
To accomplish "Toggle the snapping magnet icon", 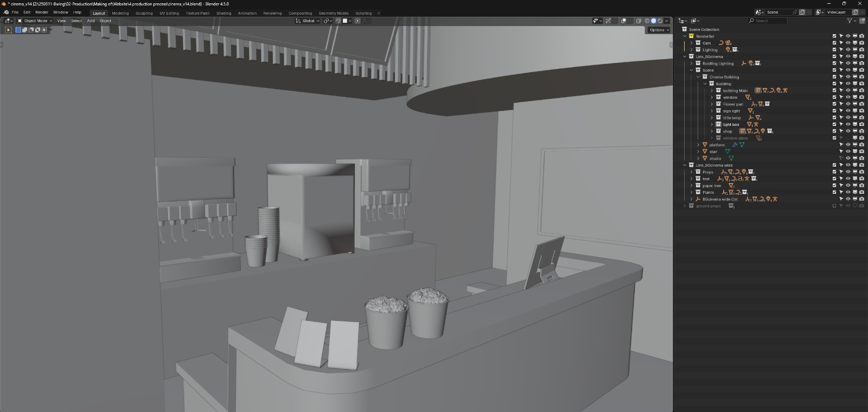I will (338, 21).
